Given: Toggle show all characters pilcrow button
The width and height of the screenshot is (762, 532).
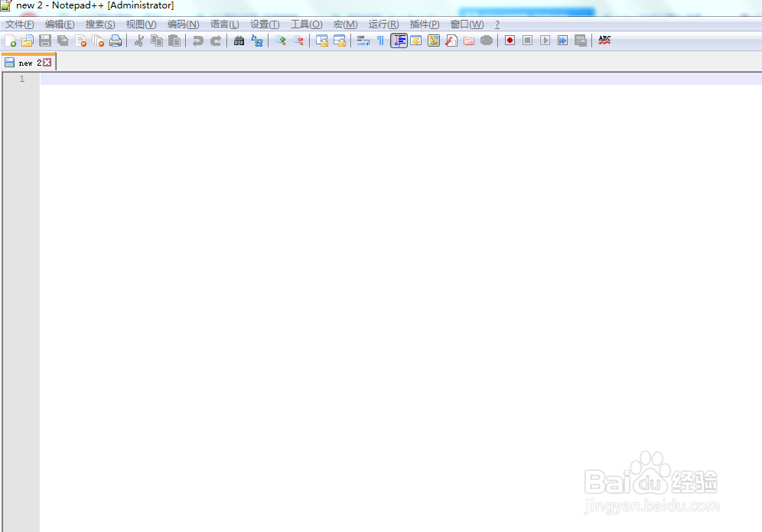Looking at the screenshot, I should (x=380, y=41).
